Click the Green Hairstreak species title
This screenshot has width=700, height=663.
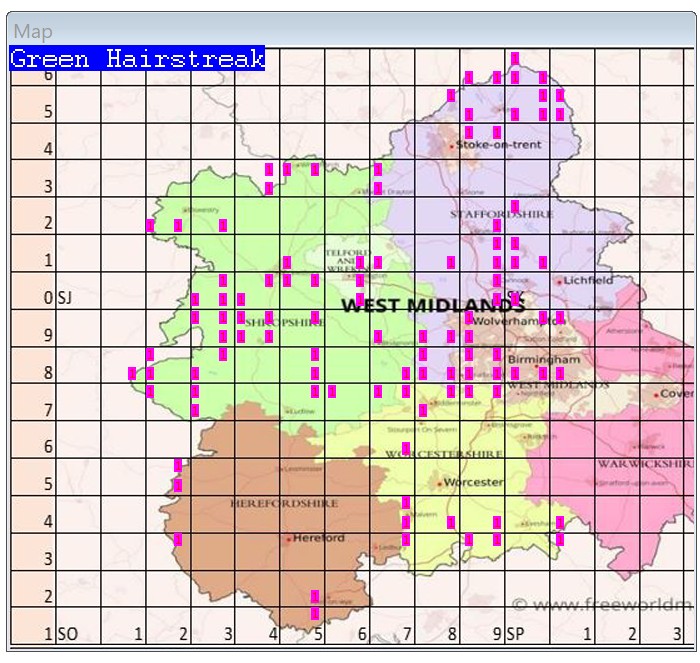pyautogui.click(x=137, y=59)
